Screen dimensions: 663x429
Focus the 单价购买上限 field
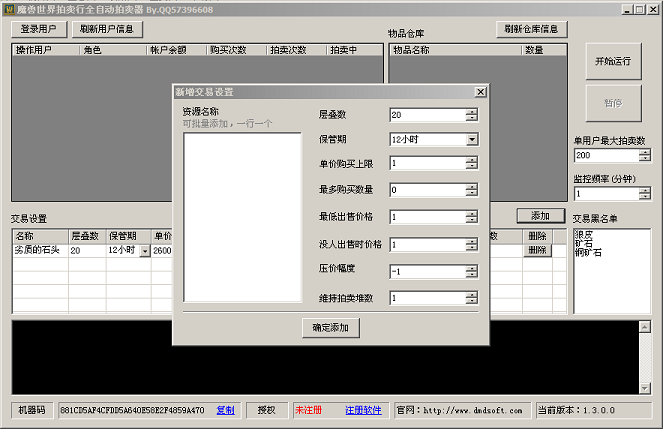click(427, 163)
